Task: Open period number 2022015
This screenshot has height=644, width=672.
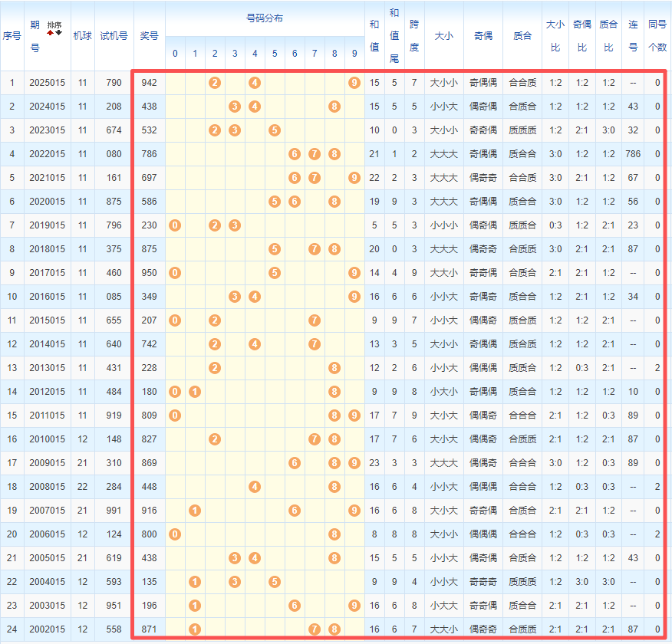Action: click(48, 154)
